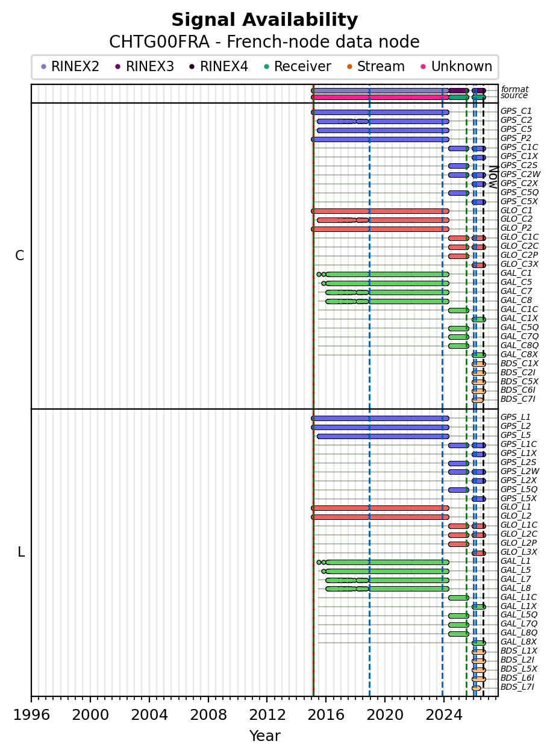Click the GAL_C1 row label
553x756 pixels.
coord(516,273)
